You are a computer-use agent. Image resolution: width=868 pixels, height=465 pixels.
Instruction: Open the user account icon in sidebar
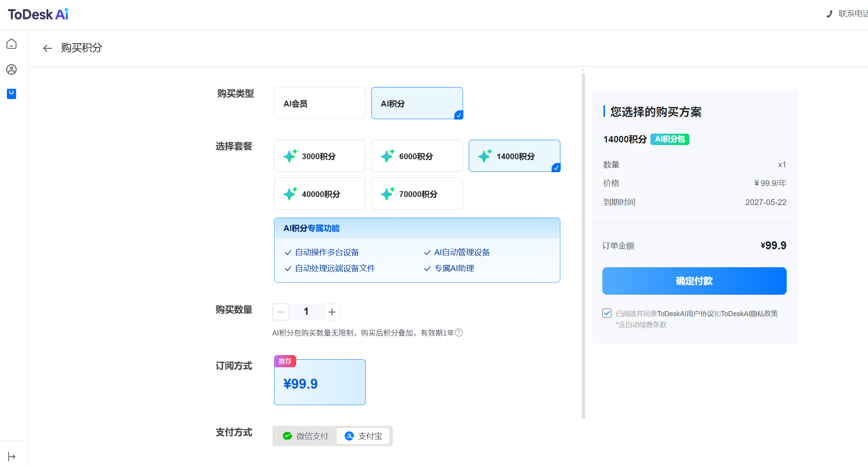pyautogui.click(x=11, y=69)
